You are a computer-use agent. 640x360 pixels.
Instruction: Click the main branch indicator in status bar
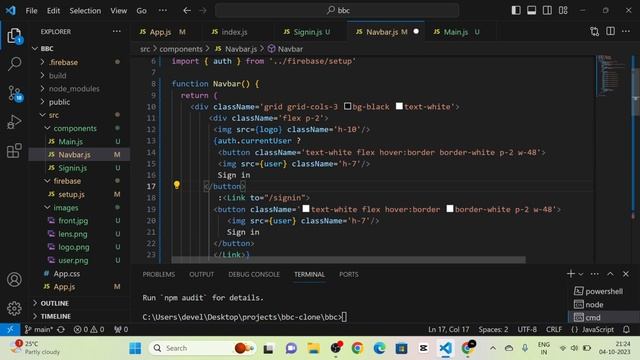click(39, 329)
